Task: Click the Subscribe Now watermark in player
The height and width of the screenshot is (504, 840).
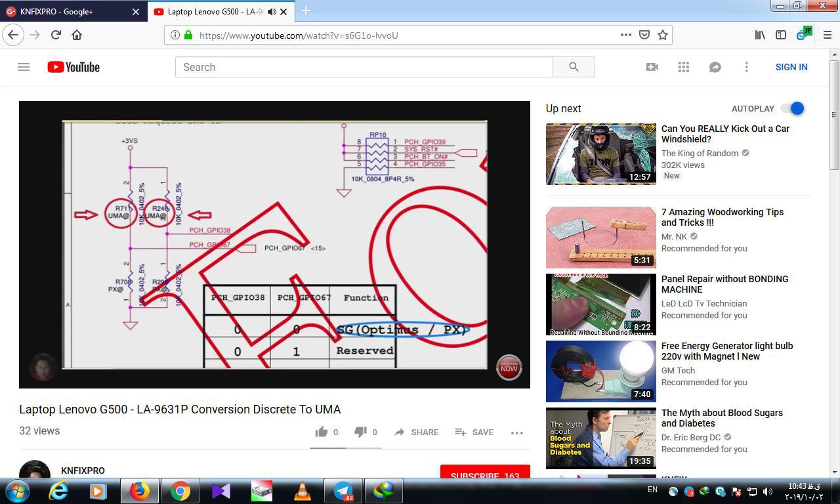Action: point(509,367)
